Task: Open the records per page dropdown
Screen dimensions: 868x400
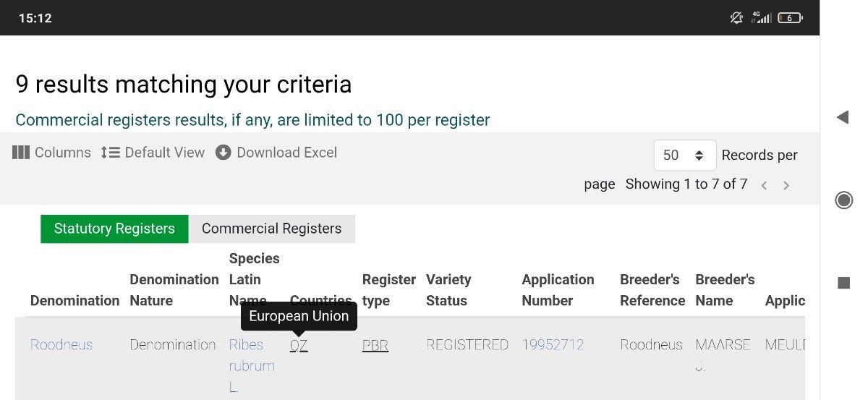Action: 684,156
